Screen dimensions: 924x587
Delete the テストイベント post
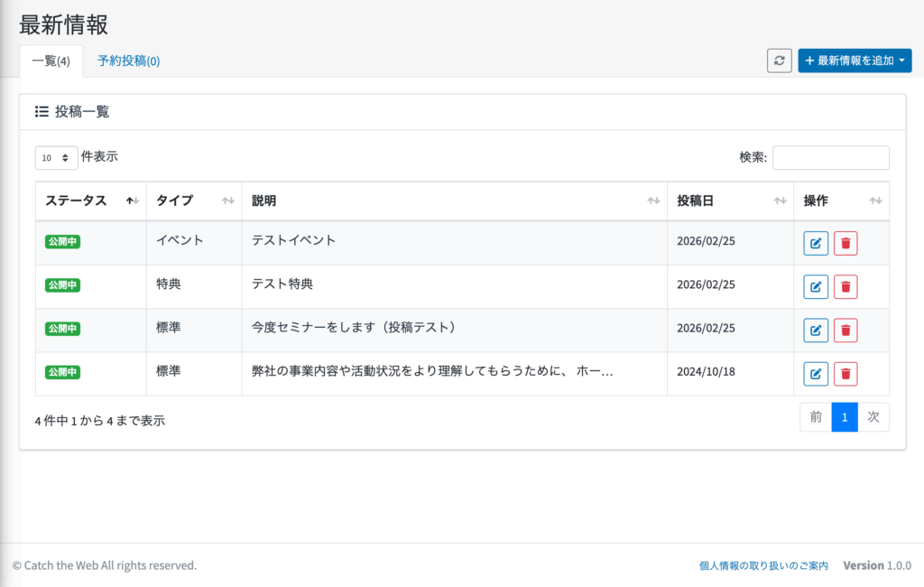pyautogui.click(x=845, y=244)
